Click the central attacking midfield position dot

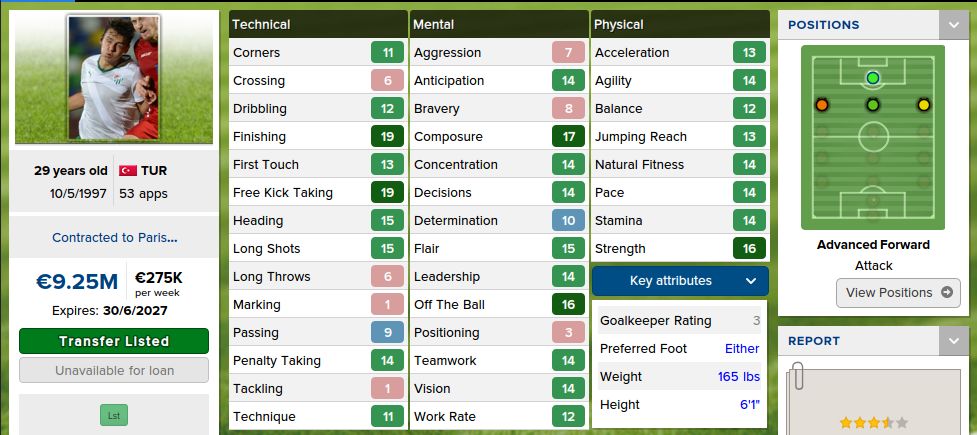(x=873, y=104)
